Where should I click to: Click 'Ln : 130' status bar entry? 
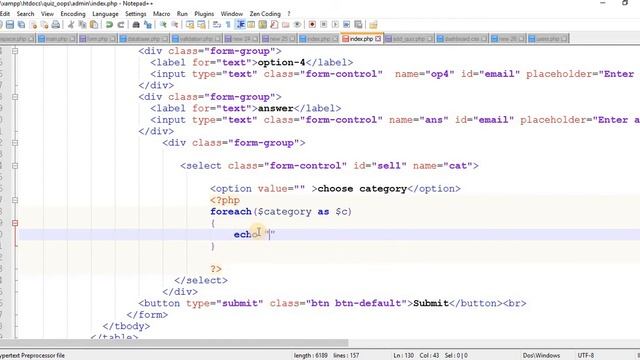(403, 356)
